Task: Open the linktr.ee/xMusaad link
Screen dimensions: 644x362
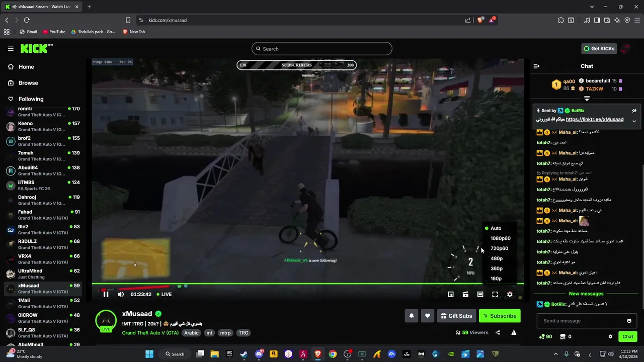Action: pyautogui.click(x=595, y=120)
